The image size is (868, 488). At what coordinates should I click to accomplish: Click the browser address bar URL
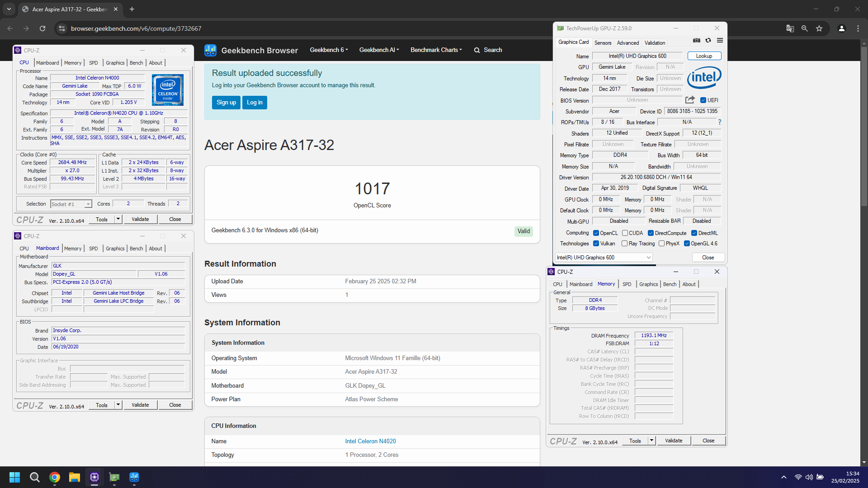[136, 28]
